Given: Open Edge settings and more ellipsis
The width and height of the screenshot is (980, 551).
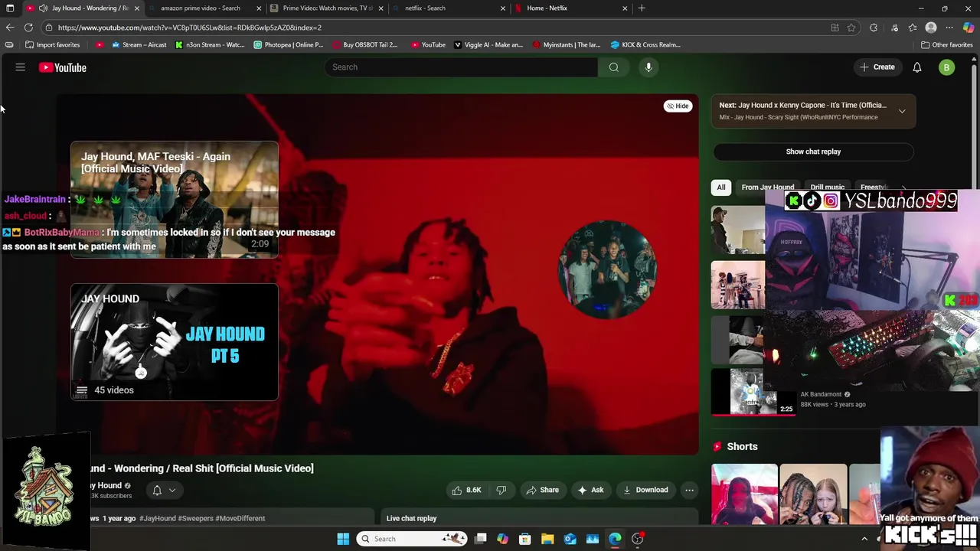Looking at the screenshot, I should [x=949, y=28].
